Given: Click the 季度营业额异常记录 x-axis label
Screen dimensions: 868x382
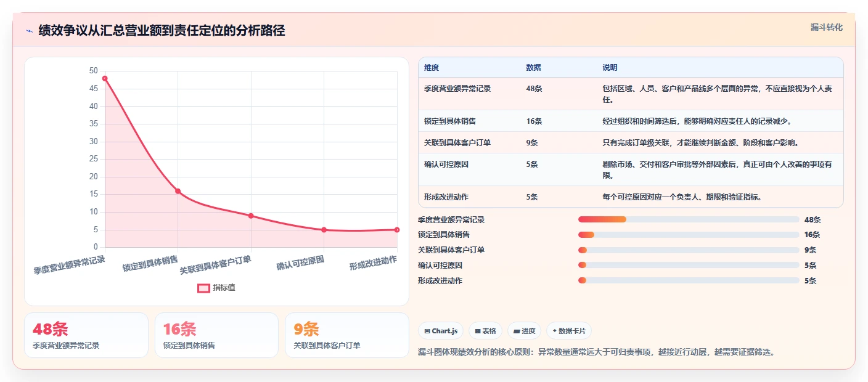Looking at the screenshot, I should [69, 265].
